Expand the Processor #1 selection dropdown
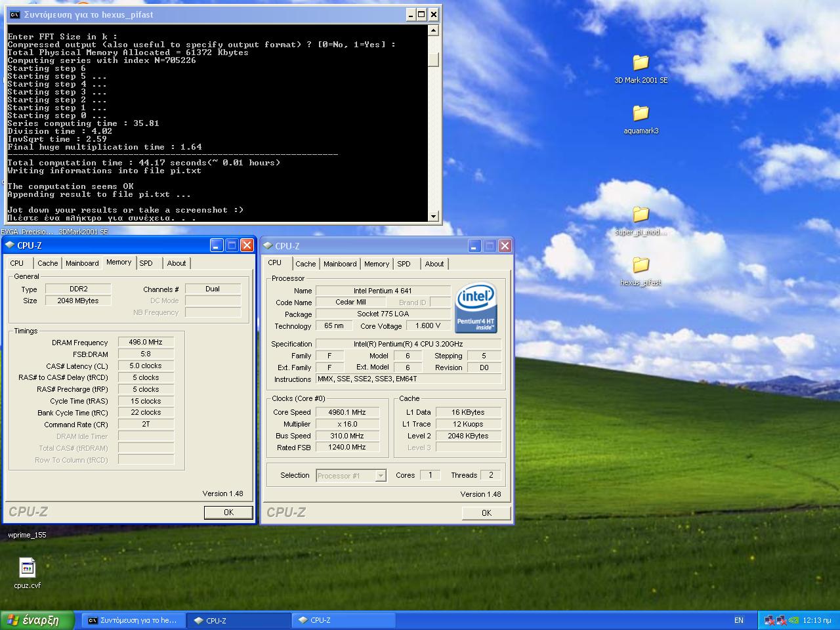The width and height of the screenshot is (840, 630). click(x=380, y=476)
